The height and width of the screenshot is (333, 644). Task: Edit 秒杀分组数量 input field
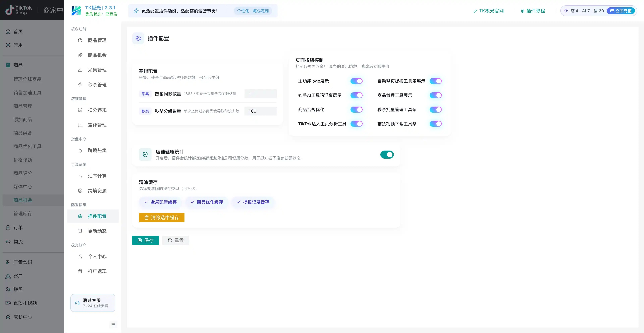click(x=260, y=111)
